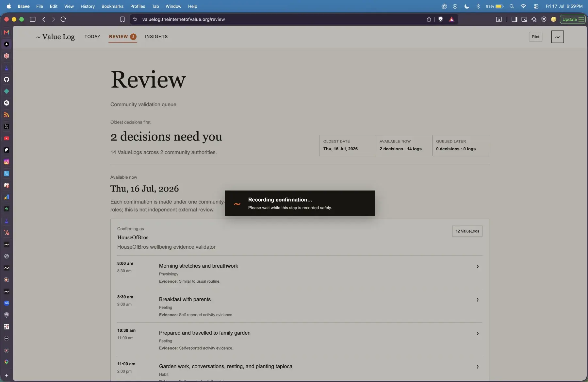
Task: Click the share icon in address bar
Action: tap(429, 19)
